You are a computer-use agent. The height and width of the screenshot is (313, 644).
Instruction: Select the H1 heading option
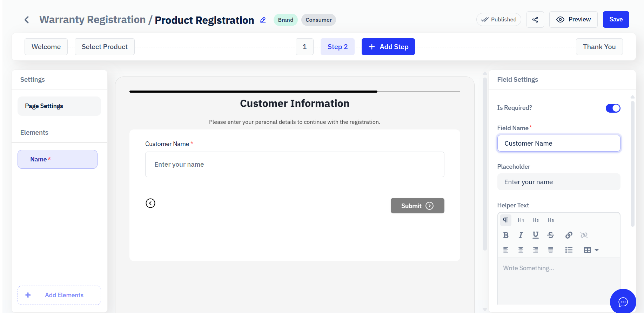521,220
